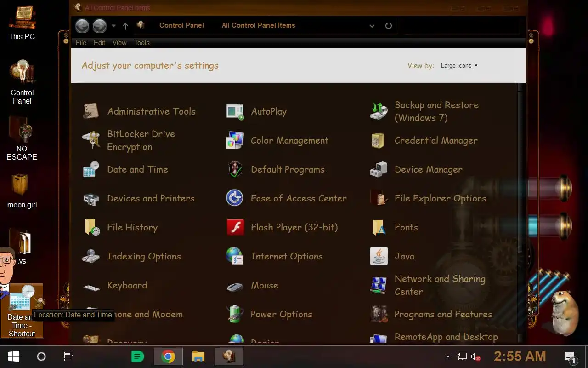This screenshot has width=588, height=368.
Task: Open Cortana search circle
Action: 41,356
